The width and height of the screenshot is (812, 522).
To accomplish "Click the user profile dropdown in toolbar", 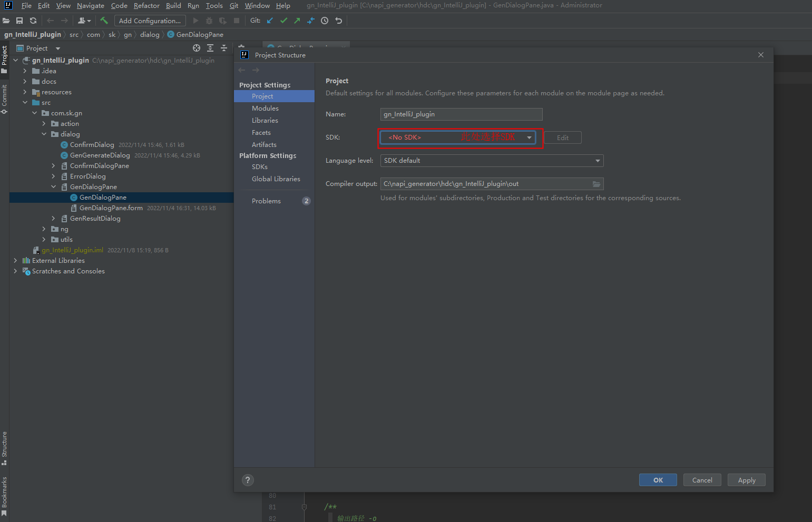I will (84, 21).
